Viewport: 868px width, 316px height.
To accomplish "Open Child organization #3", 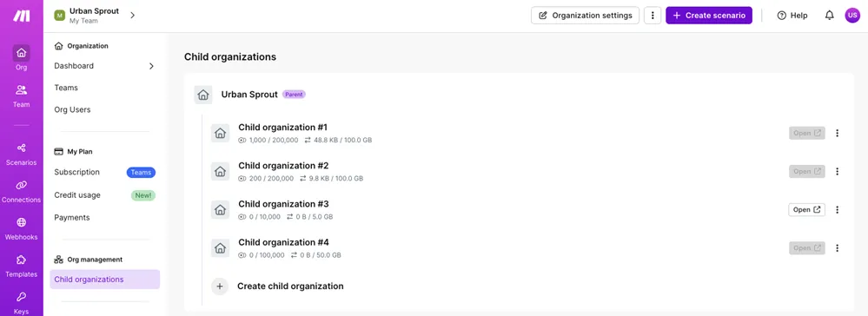I will (x=807, y=210).
